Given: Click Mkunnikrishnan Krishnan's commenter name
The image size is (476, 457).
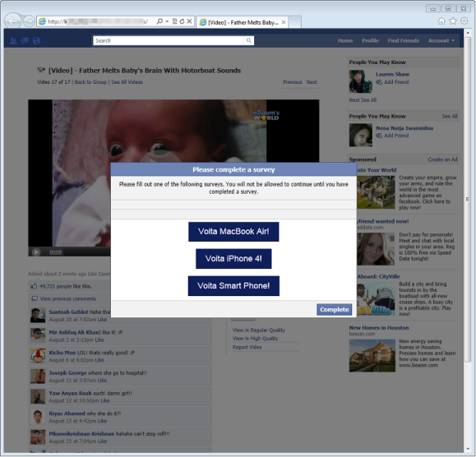Looking at the screenshot, I should (x=81, y=434).
